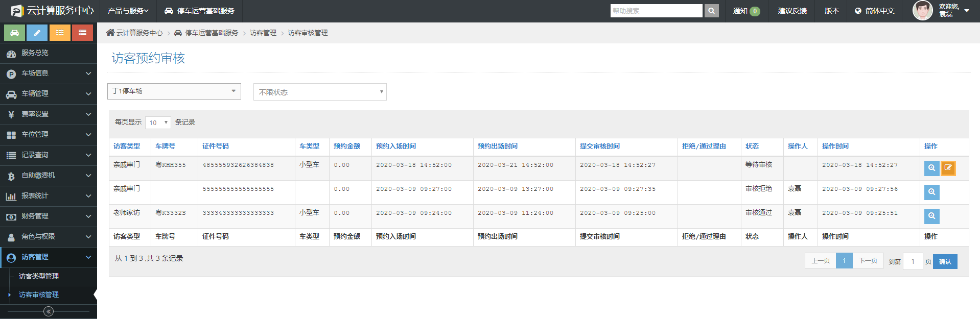Open 访客审核管理 submenu item
Screen dimensions: 980x319
39,295
